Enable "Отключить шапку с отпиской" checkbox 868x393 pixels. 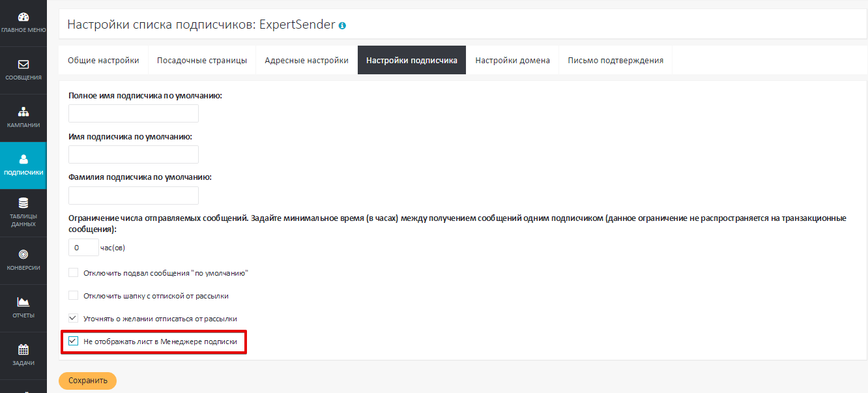click(x=74, y=295)
